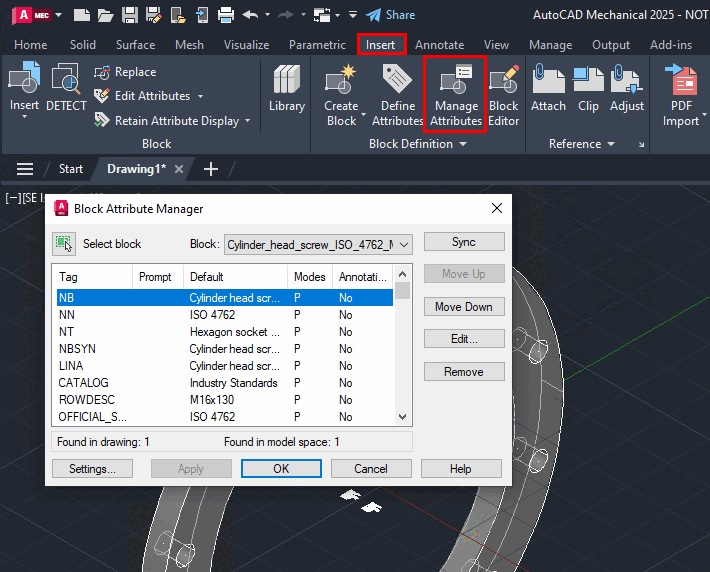
Task: Undo the last action
Action: (x=250, y=15)
